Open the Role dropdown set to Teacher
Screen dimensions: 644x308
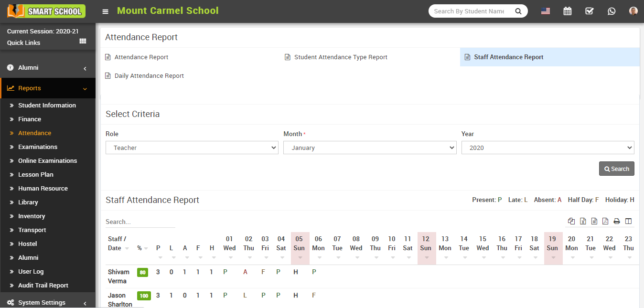coord(192,148)
